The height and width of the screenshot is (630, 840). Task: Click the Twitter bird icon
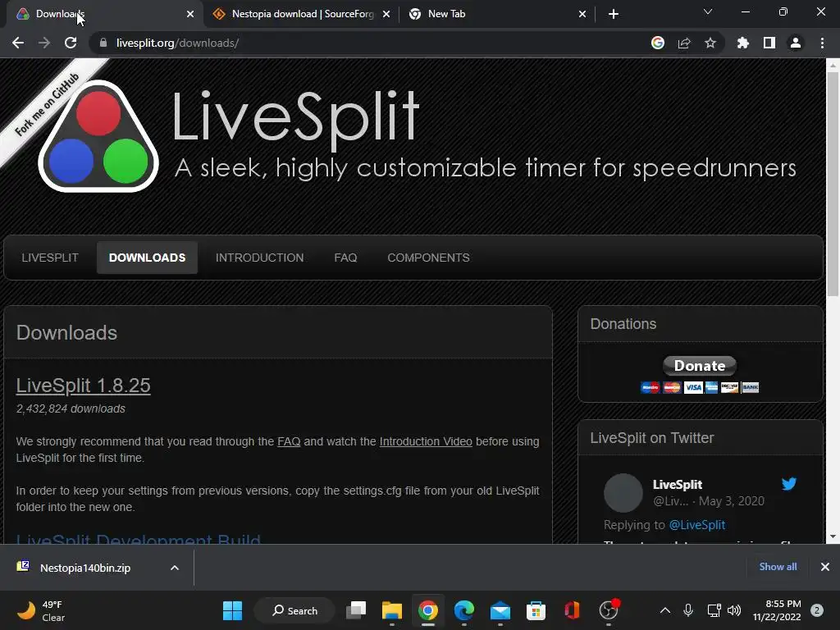click(788, 484)
